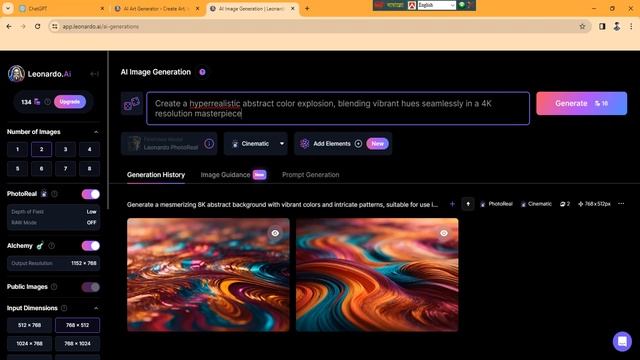Bookmark page with the star icon

click(582, 27)
